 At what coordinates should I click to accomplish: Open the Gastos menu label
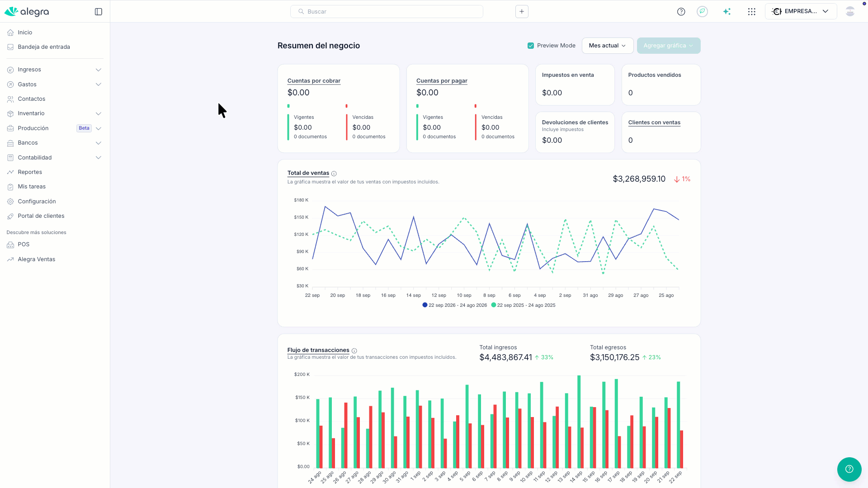[x=27, y=84]
